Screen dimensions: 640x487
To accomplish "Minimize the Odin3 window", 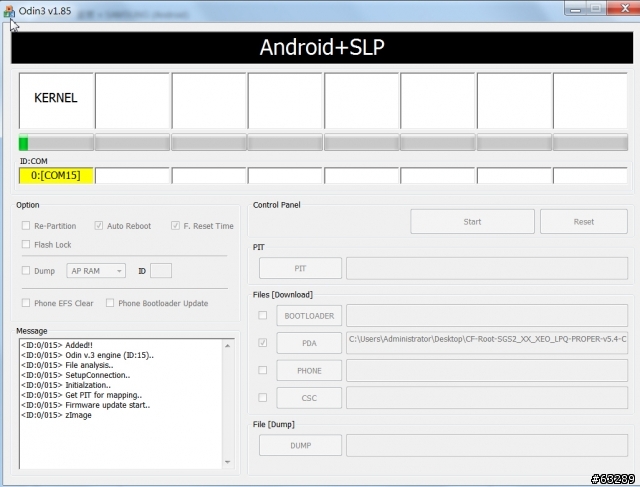I will [x=576, y=9].
